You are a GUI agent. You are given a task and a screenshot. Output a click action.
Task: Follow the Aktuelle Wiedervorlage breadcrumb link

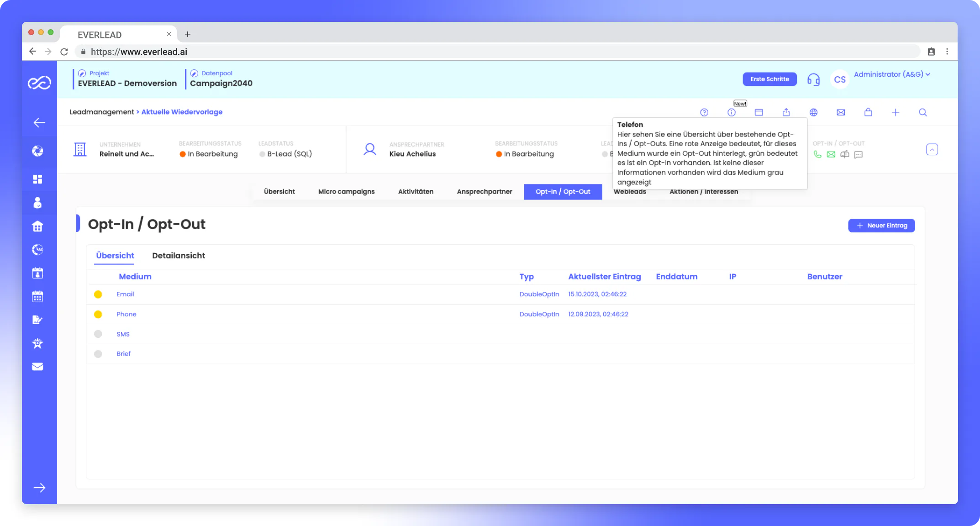click(182, 112)
